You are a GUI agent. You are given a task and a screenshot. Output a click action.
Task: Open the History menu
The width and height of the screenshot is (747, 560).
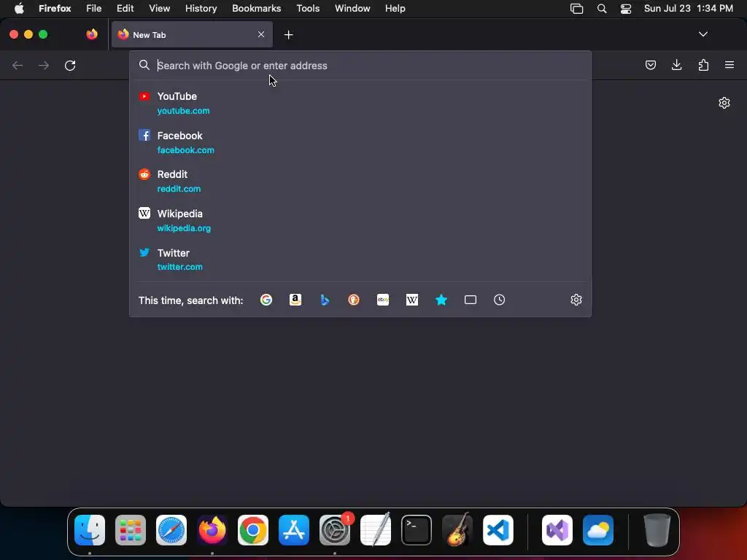click(201, 8)
